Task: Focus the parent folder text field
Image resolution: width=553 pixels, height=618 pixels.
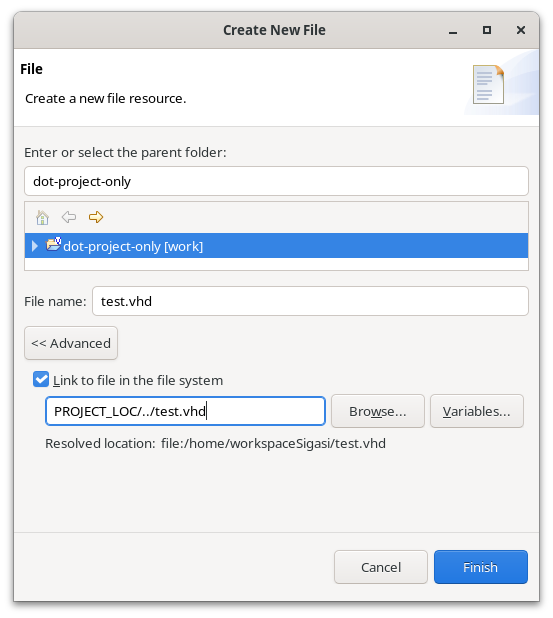Action: tap(276, 181)
